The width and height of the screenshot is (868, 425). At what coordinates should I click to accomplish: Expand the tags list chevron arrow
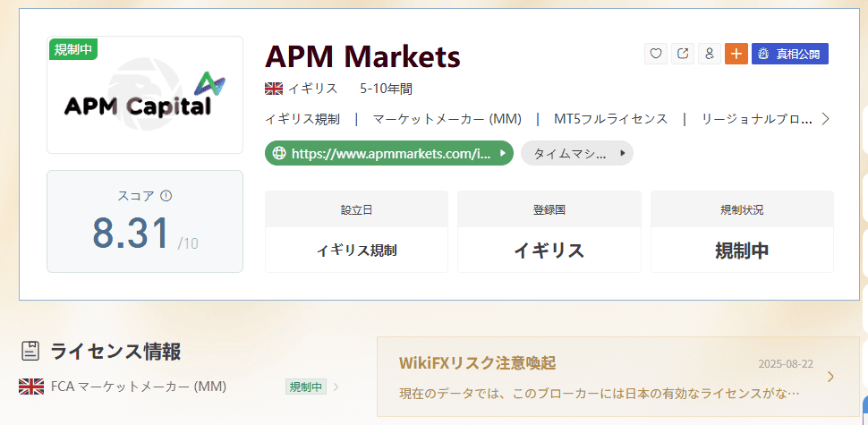[825, 119]
